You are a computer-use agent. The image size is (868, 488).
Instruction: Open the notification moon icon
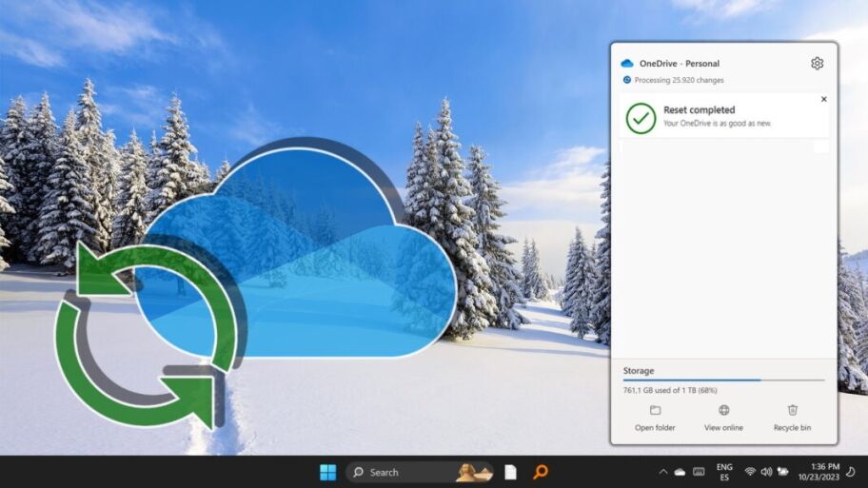[x=851, y=472]
